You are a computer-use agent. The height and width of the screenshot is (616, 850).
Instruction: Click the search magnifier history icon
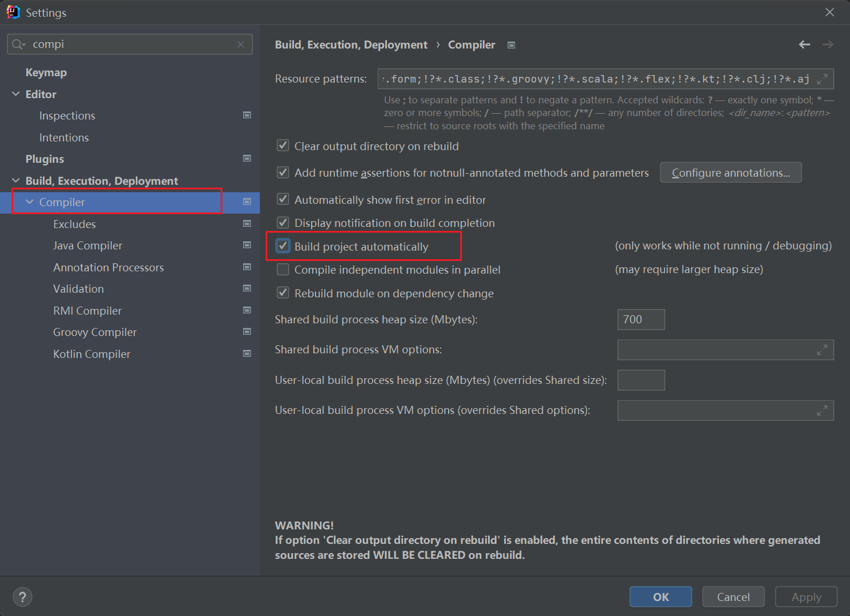(x=18, y=44)
